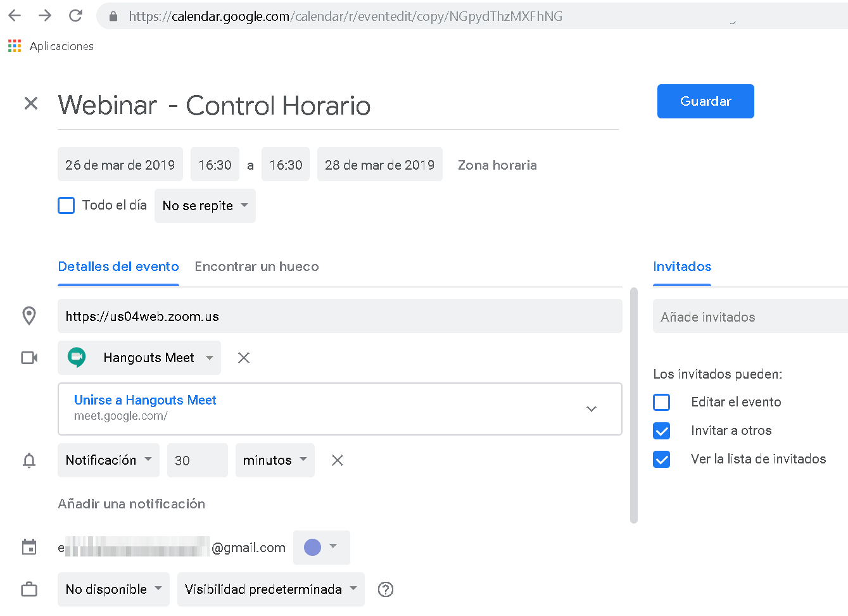Switch to the Encontrar un hueco tab
The height and width of the screenshot is (616, 848).
pyautogui.click(x=257, y=267)
